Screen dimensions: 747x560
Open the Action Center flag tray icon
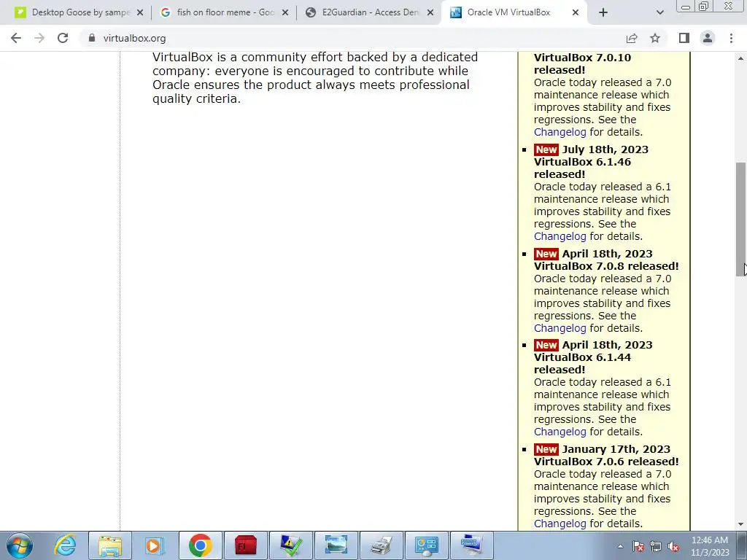click(638, 547)
